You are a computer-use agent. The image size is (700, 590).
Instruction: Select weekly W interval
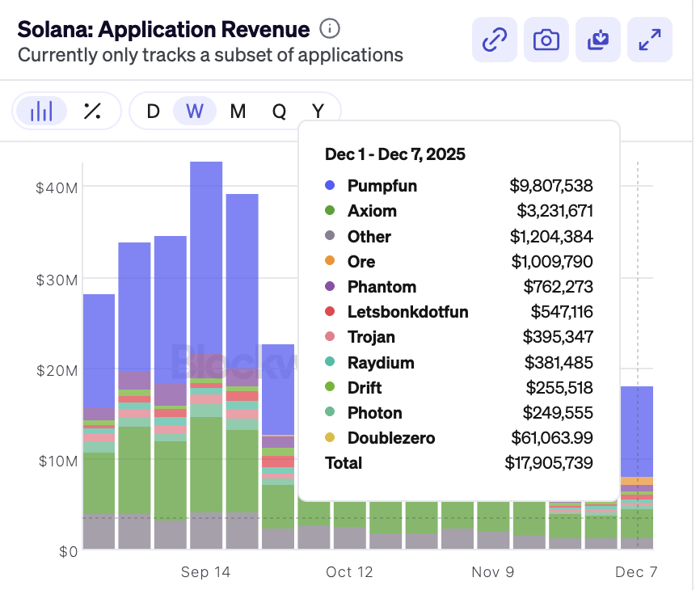(x=195, y=111)
